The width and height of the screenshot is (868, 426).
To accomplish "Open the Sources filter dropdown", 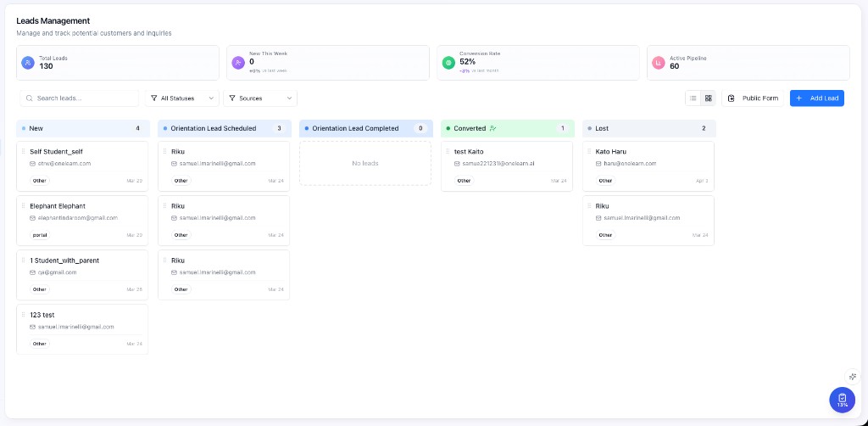I will (260, 98).
